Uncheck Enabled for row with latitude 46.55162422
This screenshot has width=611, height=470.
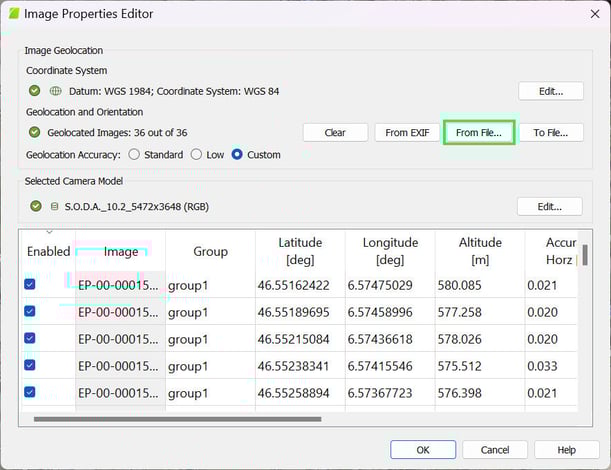pyautogui.click(x=30, y=284)
